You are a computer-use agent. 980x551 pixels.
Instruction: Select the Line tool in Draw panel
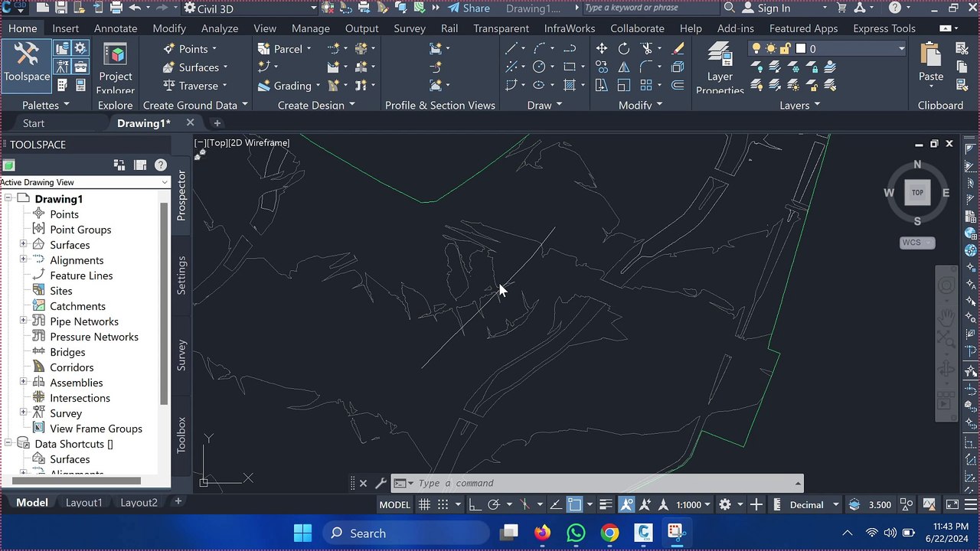(x=511, y=48)
